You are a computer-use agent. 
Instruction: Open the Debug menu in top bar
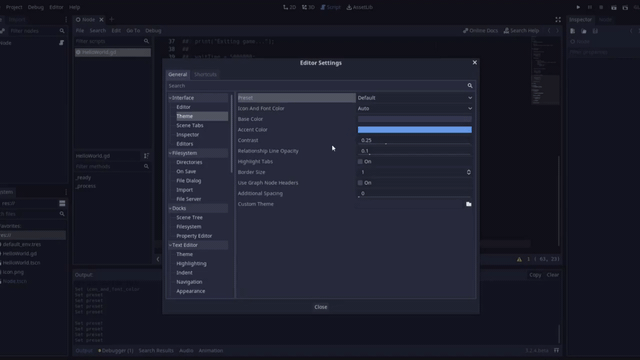[x=36, y=7]
